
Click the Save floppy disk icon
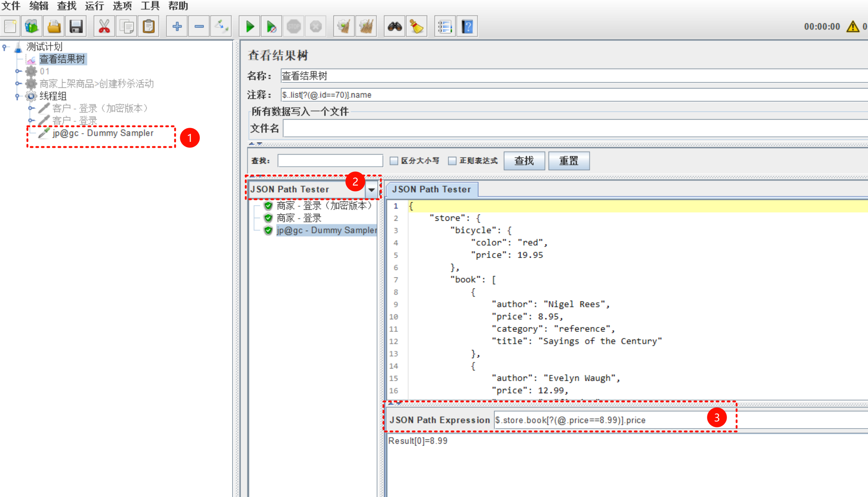(76, 27)
